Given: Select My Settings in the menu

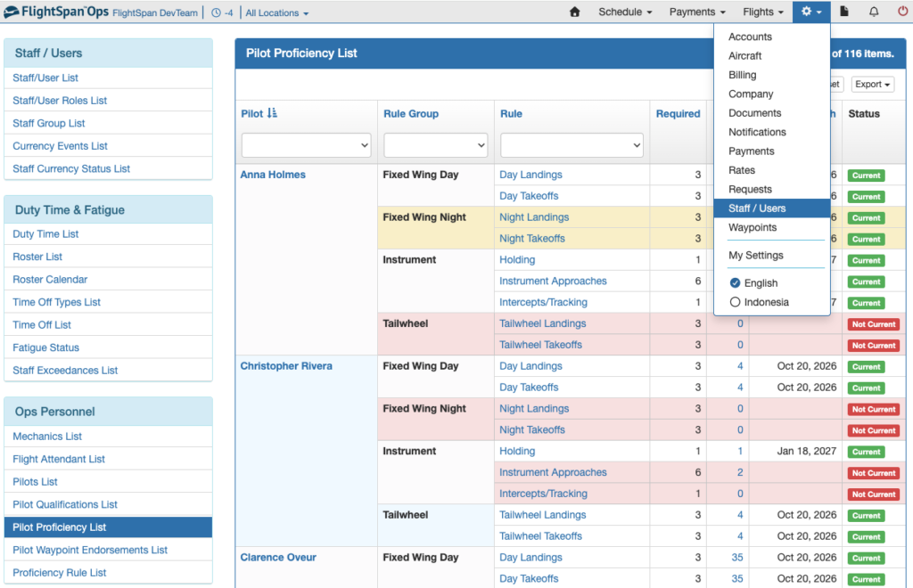Looking at the screenshot, I should coord(756,256).
